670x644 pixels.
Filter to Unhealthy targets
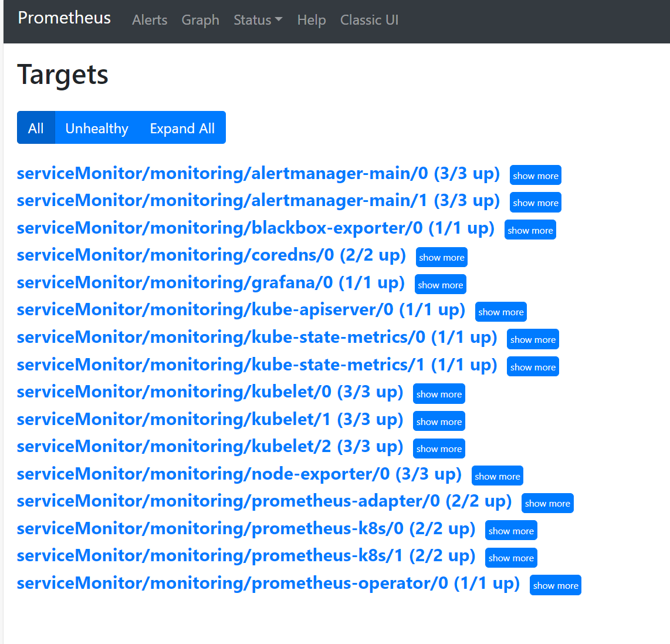coord(97,128)
